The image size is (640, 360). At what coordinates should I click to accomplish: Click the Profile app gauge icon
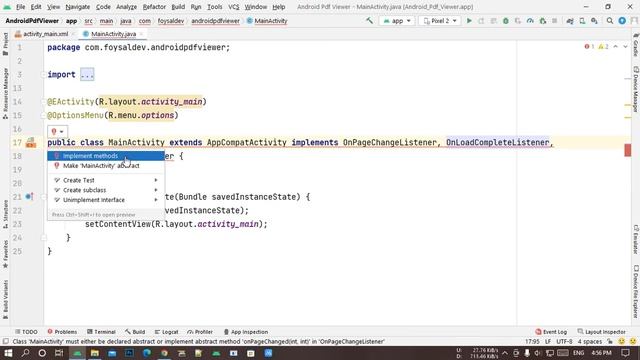530,21
